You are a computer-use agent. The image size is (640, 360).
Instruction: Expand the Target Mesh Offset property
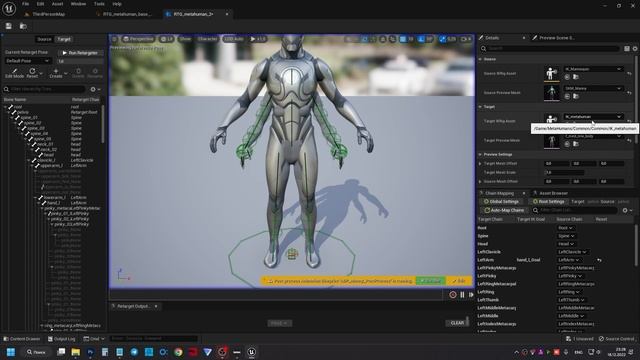480,163
